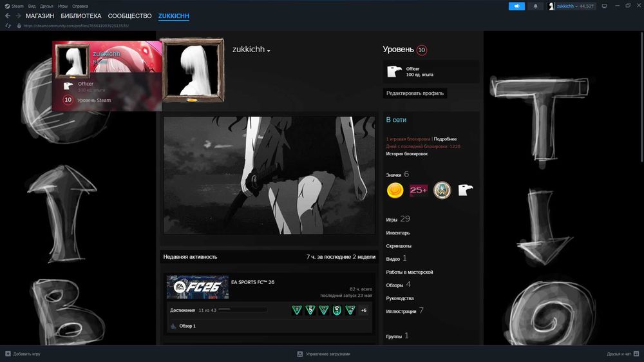The image size is (644, 362).
Task: Open notifications bell in the title bar
Action: click(535, 6)
